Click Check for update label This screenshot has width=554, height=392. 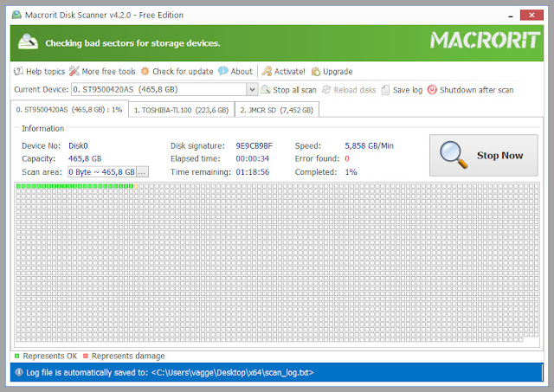pyautogui.click(x=183, y=71)
